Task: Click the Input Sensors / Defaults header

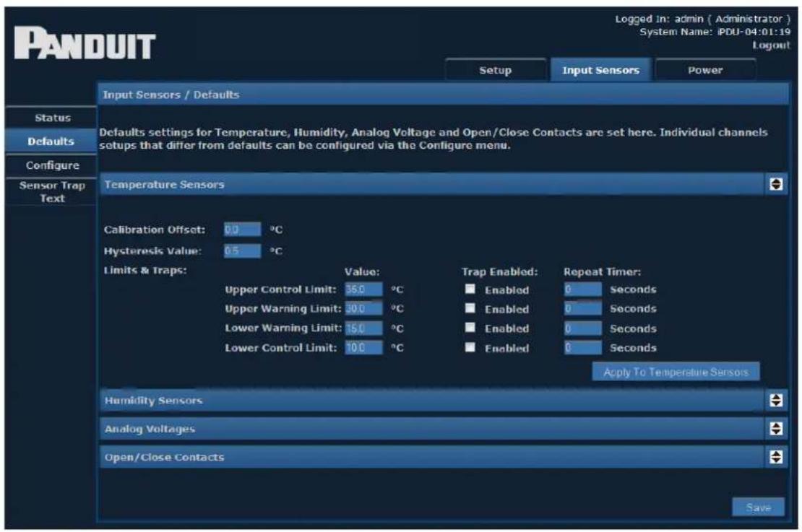Action: (x=443, y=95)
